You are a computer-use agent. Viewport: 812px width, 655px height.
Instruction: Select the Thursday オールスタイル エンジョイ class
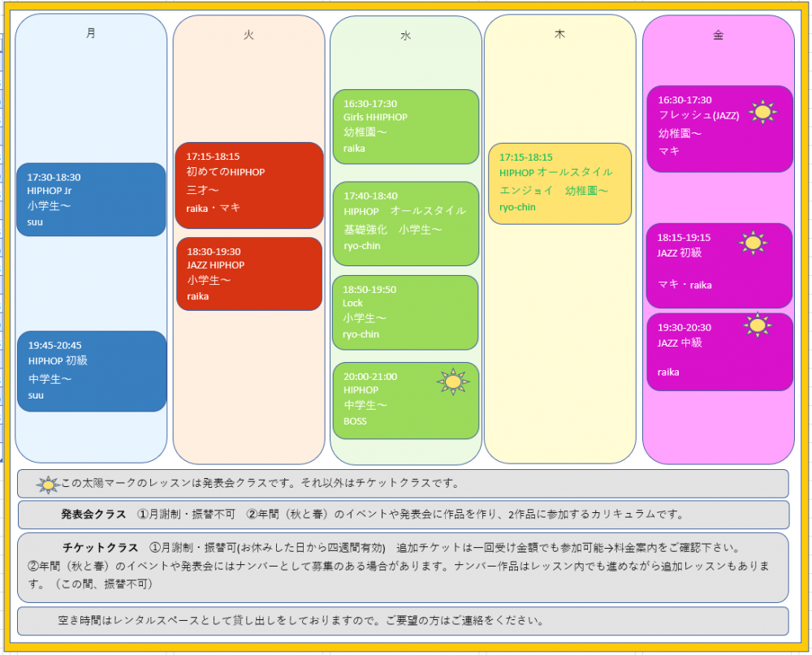coord(559,183)
